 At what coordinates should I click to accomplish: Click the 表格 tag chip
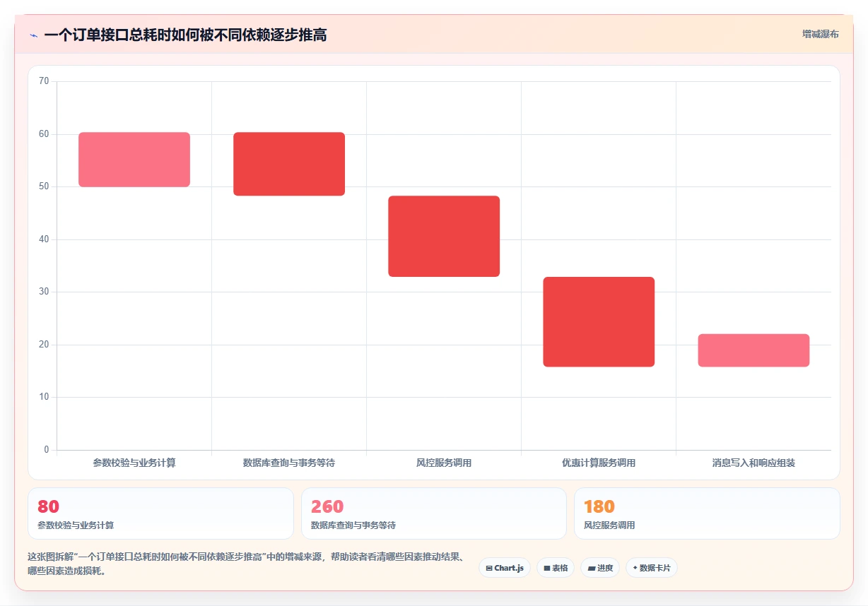pos(556,568)
